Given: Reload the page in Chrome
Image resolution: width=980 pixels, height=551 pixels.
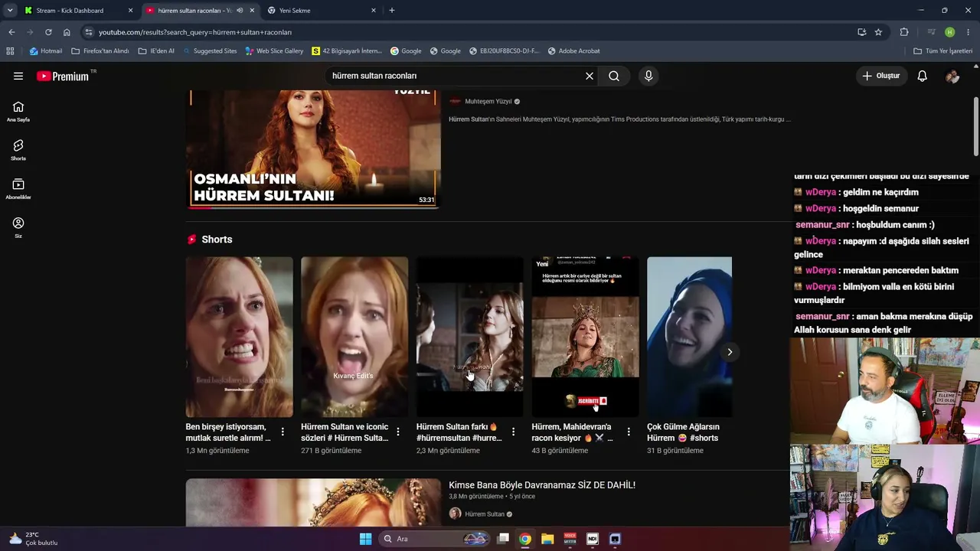Looking at the screenshot, I should tap(48, 32).
